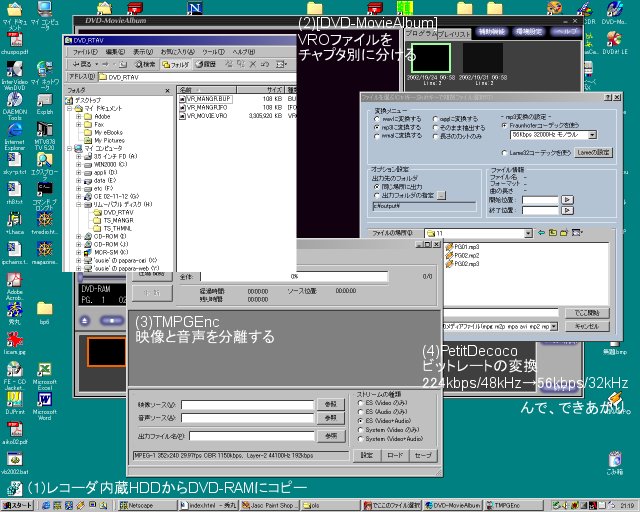The width and height of the screenshot is (640, 512).
Task: Open the Internet Explorer desktop icon
Action: pos(15,136)
